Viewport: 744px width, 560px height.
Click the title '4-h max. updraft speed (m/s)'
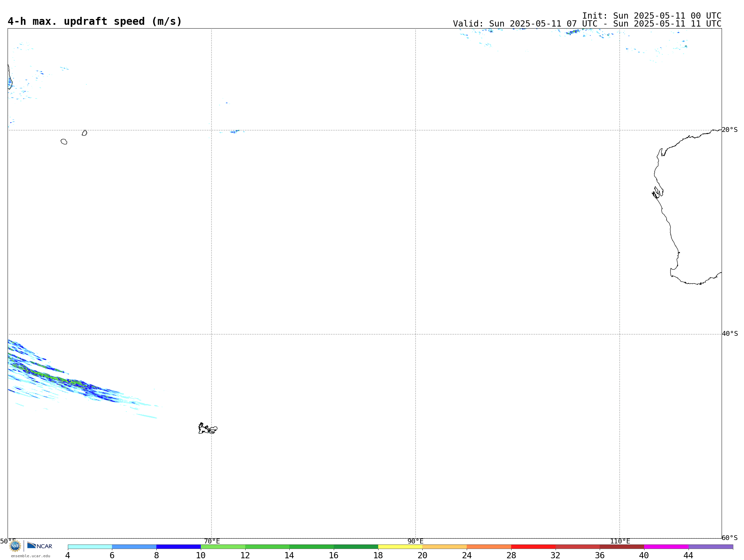(x=95, y=21)
